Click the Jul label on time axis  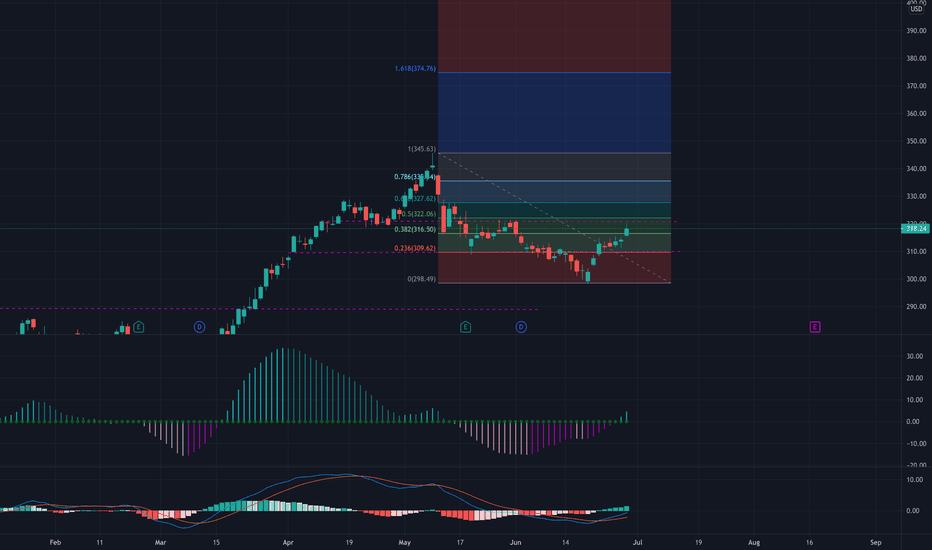point(637,542)
